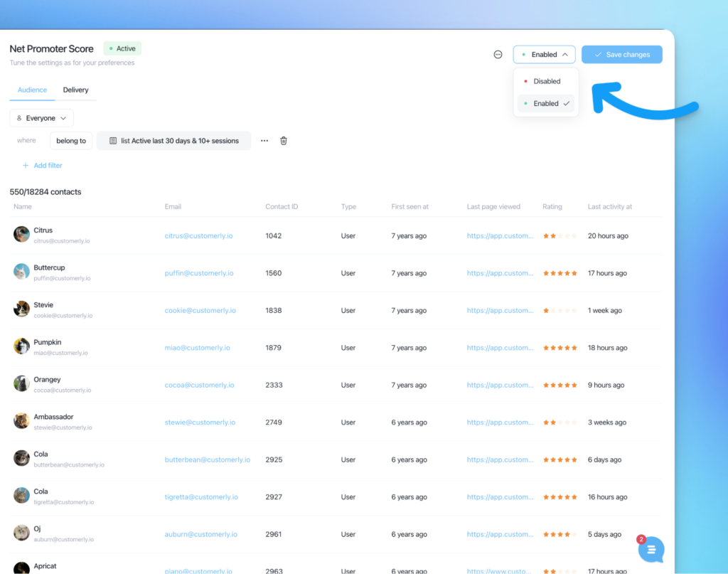
Task: Select Disabled in status menu
Action: pos(545,81)
